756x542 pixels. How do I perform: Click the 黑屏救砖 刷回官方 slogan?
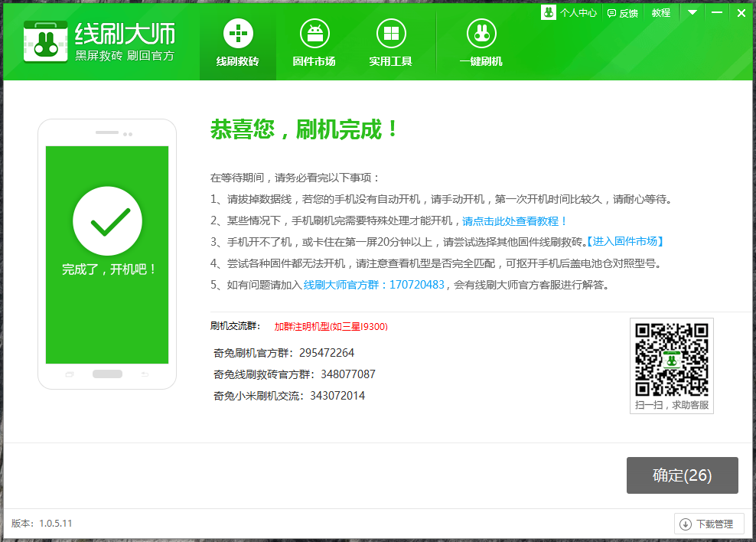coord(125,56)
